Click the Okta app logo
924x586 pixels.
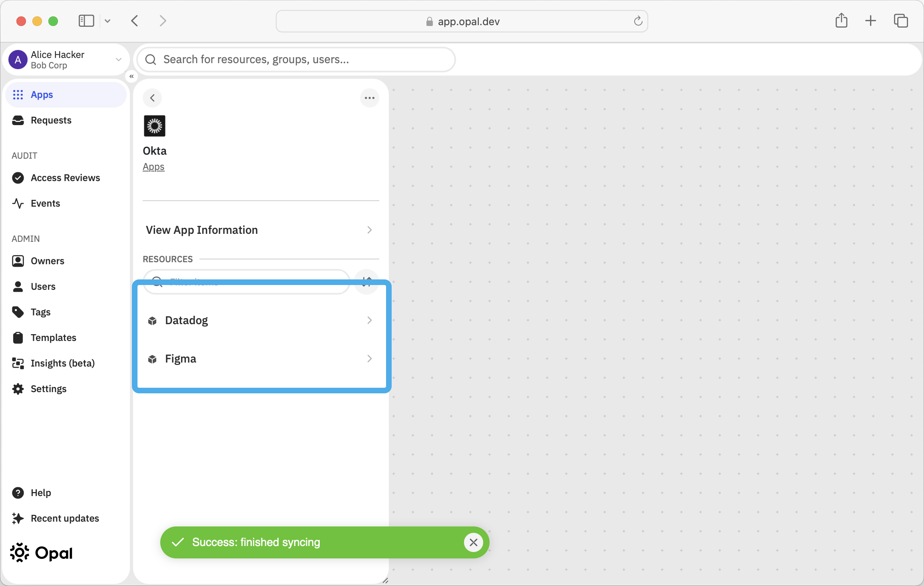click(x=155, y=126)
